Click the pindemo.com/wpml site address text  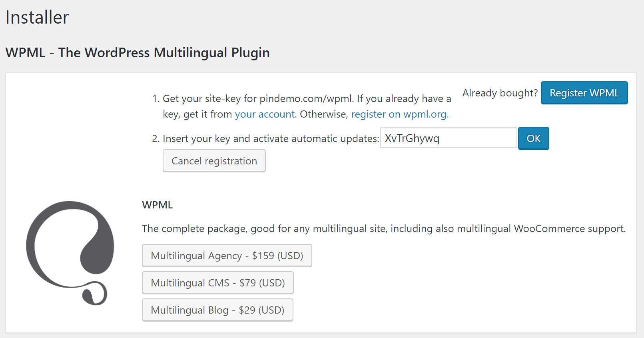click(306, 99)
